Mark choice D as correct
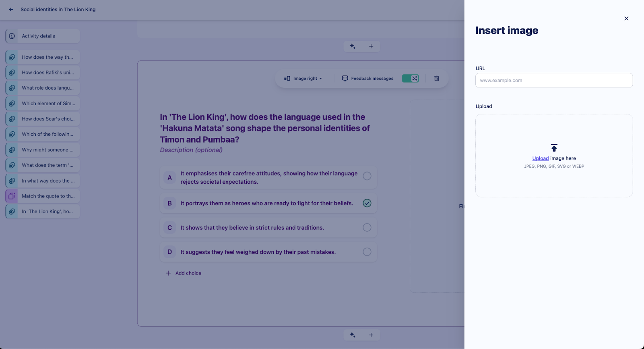This screenshot has width=644, height=349. pyautogui.click(x=367, y=252)
